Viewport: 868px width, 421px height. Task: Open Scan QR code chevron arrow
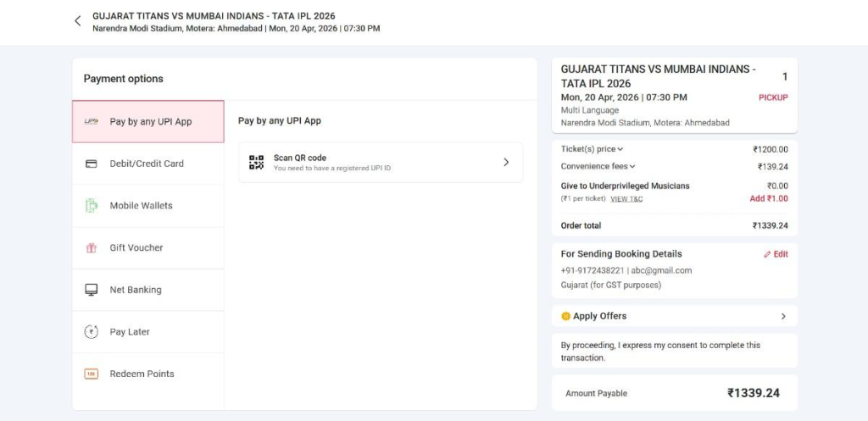point(506,162)
